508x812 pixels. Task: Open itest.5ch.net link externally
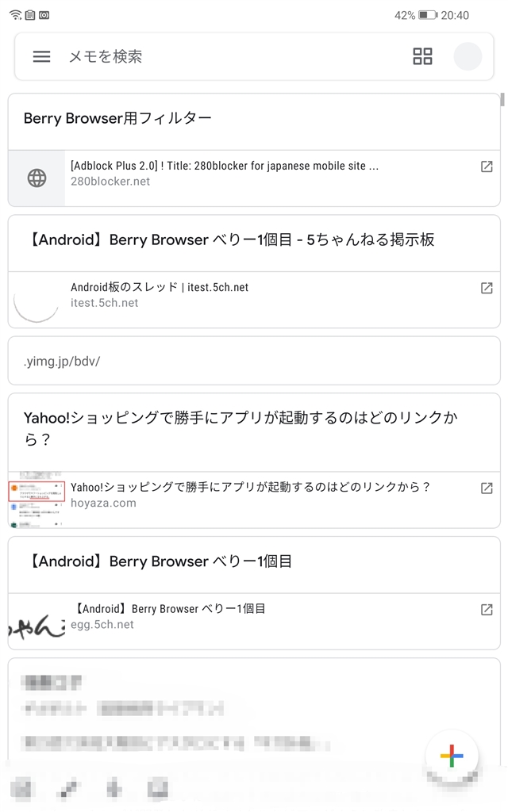pyautogui.click(x=487, y=288)
